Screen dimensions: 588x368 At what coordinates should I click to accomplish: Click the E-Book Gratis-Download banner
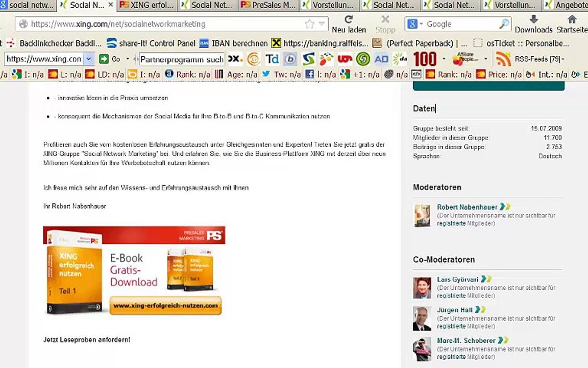point(134,270)
